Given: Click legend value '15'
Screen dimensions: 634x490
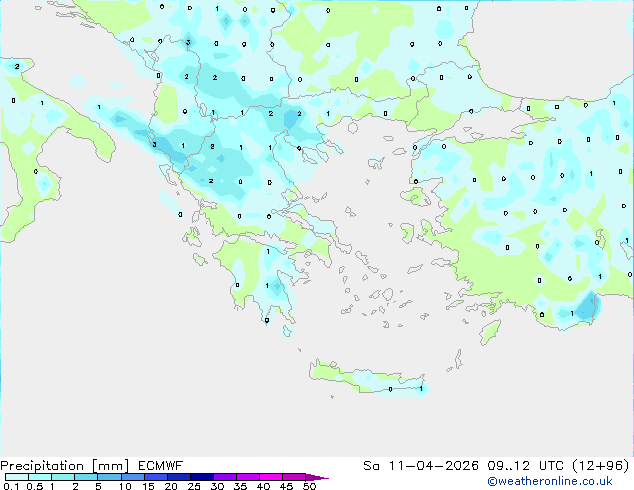Looking at the screenshot, I should point(148,486).
